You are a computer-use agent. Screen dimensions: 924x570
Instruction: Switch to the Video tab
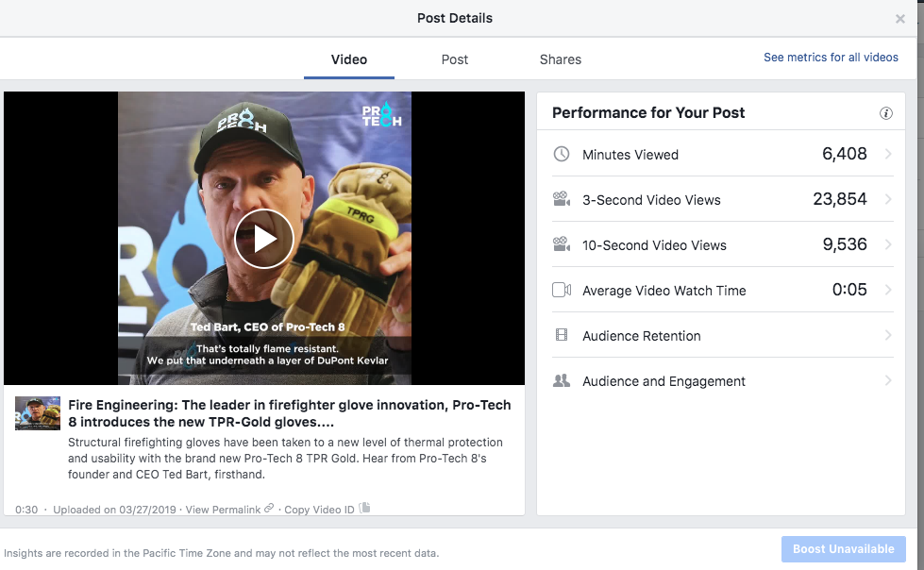(x=349, y=59)
